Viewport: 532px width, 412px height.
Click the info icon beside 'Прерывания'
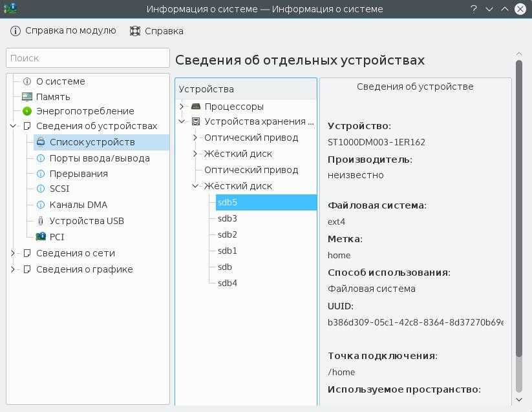41,174
